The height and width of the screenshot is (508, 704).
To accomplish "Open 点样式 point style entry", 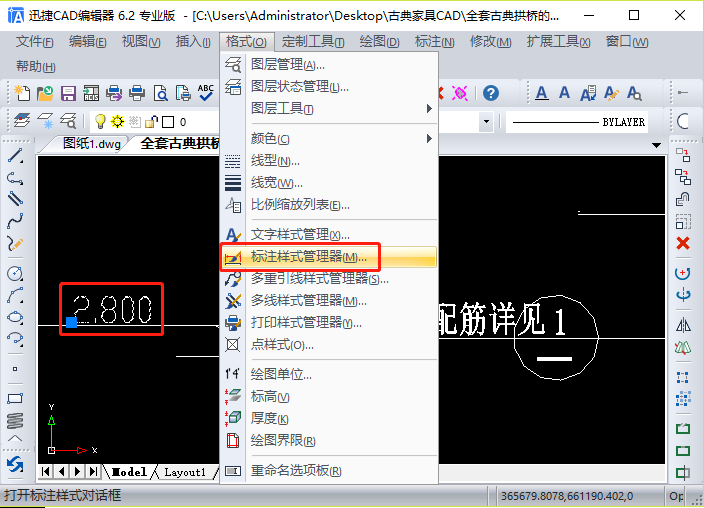I will pyautogui.click(x=328, y=345).
